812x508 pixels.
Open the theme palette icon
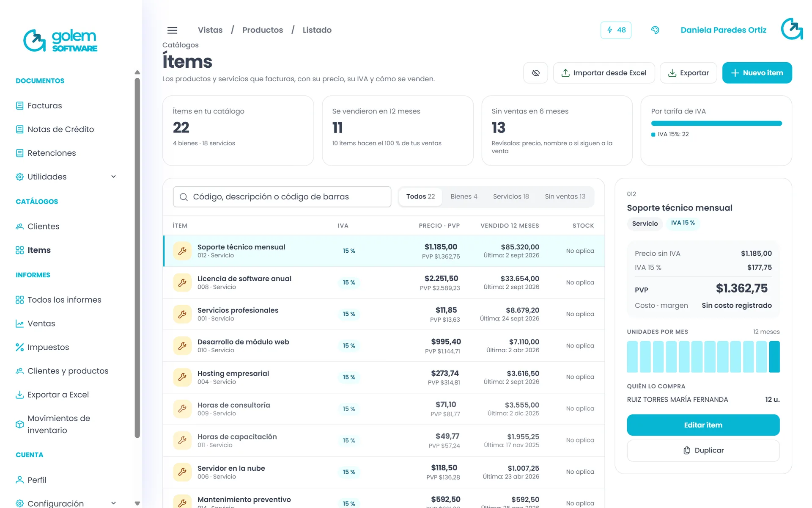655,30
